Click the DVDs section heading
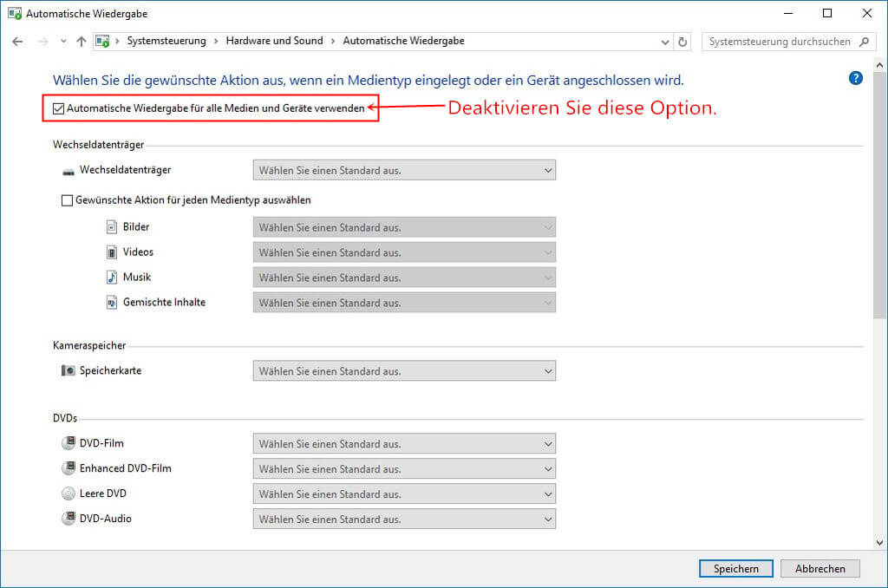The image size is (888, 588). click(65, 418)
